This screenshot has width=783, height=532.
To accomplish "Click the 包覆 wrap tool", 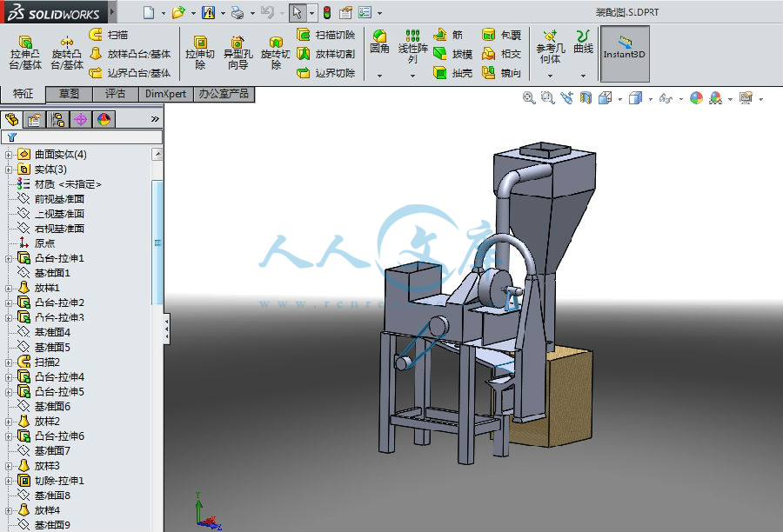I will point(501,35).
